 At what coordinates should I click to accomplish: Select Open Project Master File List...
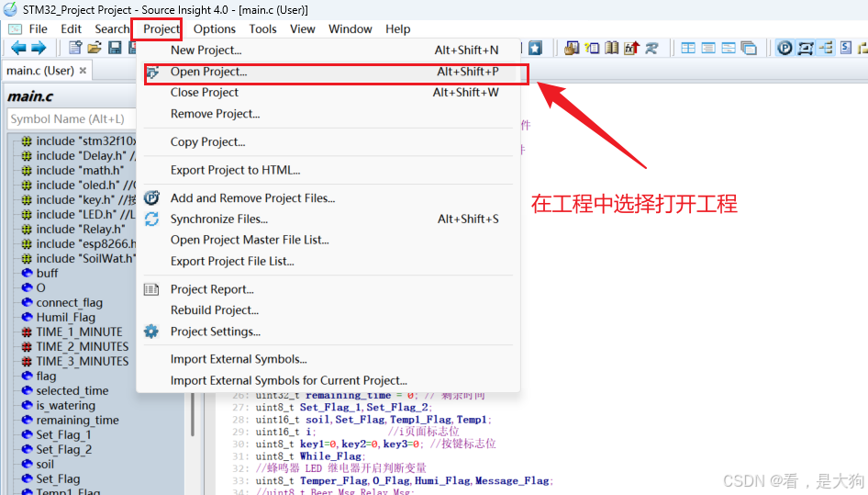coord(328,240)
